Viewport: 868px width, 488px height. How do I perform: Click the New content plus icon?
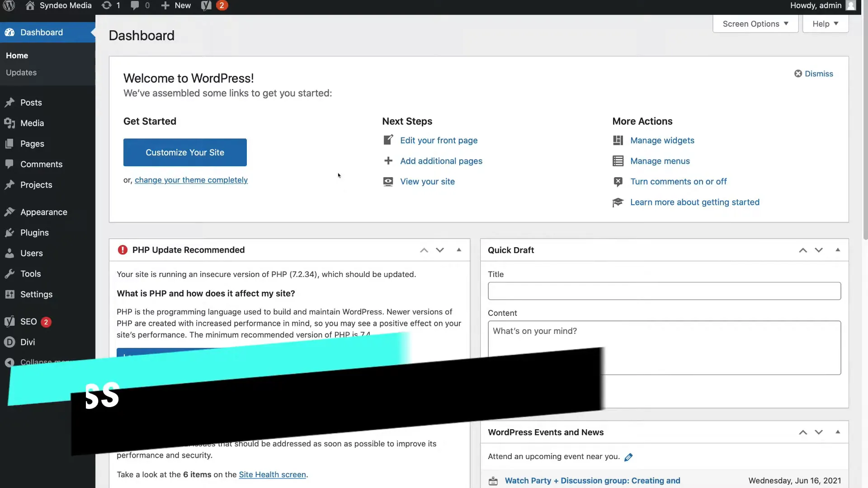coord(165,5)
